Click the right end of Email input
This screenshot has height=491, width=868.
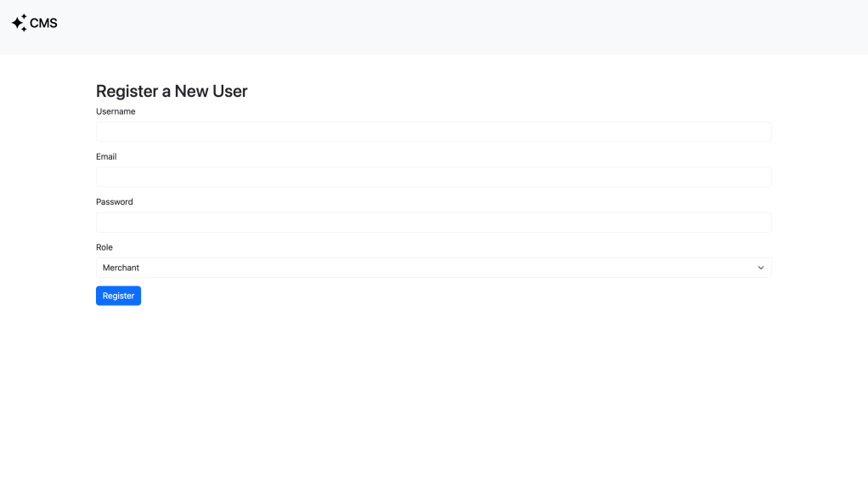pyautogui.click(x=756, y=177)
